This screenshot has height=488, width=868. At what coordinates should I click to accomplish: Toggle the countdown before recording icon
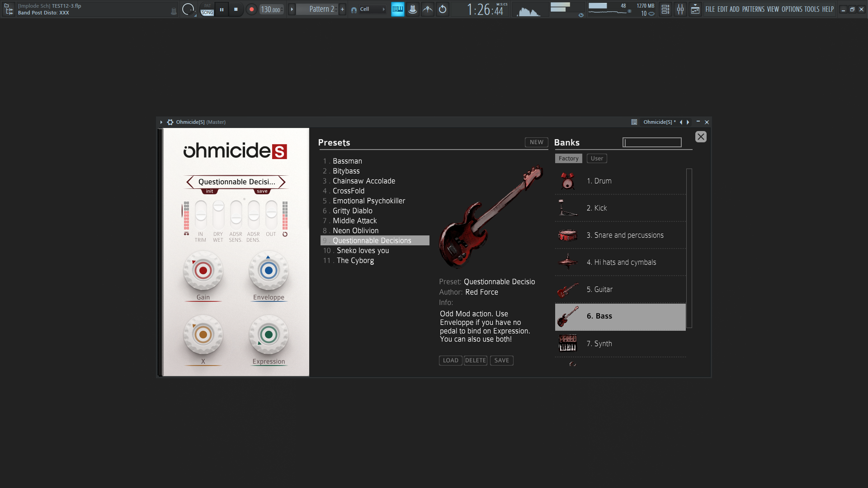point(413,9)
